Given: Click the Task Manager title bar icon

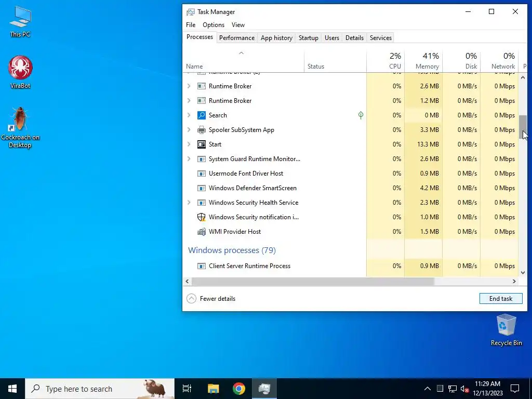Looking at the screenshot, I should (190, 12).
